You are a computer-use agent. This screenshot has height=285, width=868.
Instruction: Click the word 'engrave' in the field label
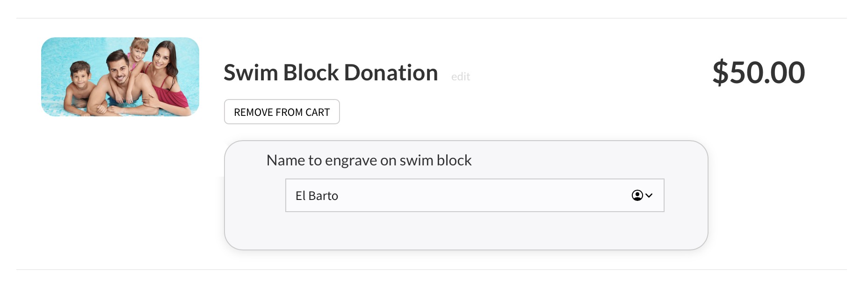(351, 160)
